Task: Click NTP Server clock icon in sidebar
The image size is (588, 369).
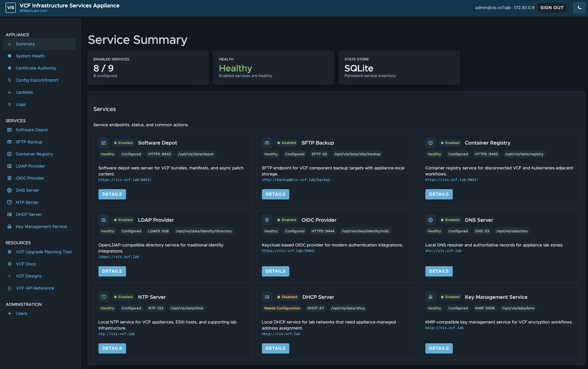Action: 9,202
